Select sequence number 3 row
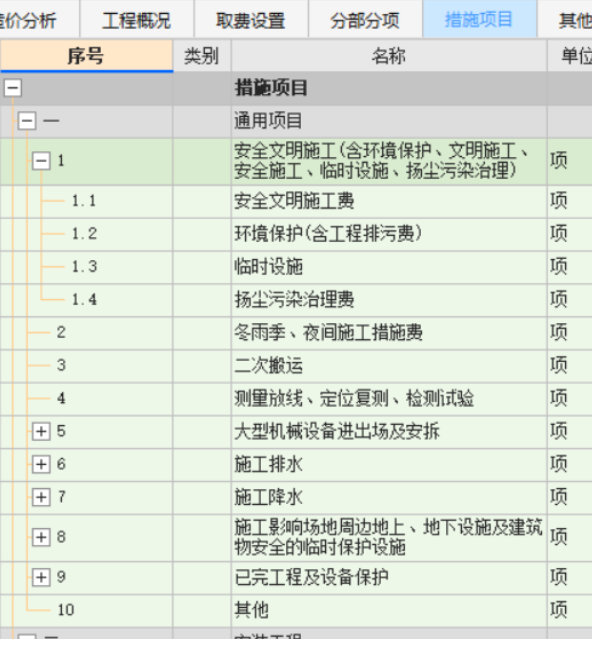This screenshot has height=651, width=592. click(x=61, y=366)
